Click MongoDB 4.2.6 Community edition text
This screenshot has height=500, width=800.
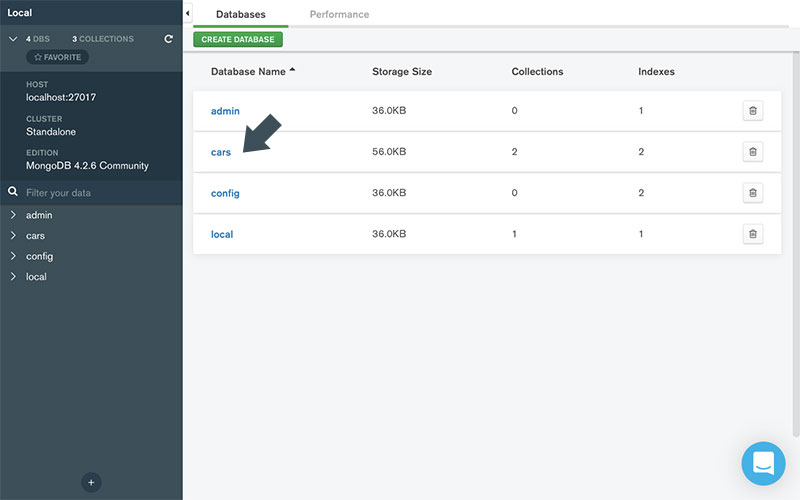(x=87, y=165)
